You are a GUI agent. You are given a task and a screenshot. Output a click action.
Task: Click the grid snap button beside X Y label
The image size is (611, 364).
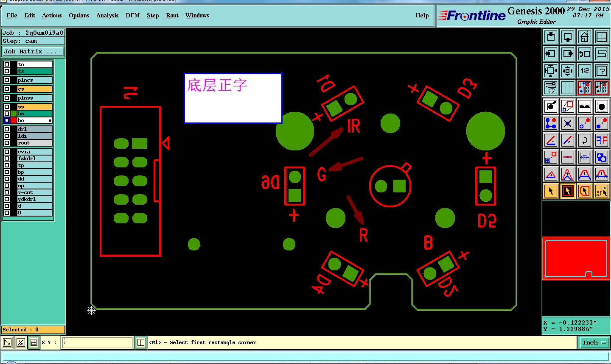tap(34, 342)
